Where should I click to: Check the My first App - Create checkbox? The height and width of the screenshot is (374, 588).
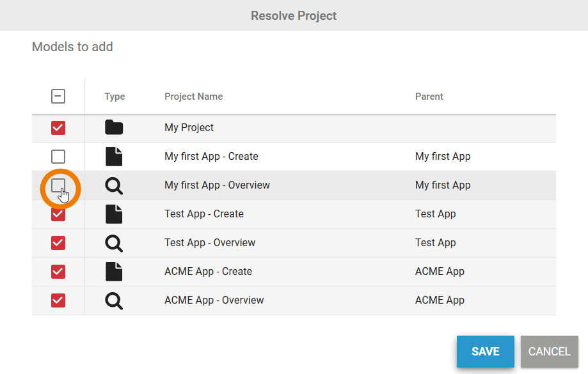(x=58, y=156)
